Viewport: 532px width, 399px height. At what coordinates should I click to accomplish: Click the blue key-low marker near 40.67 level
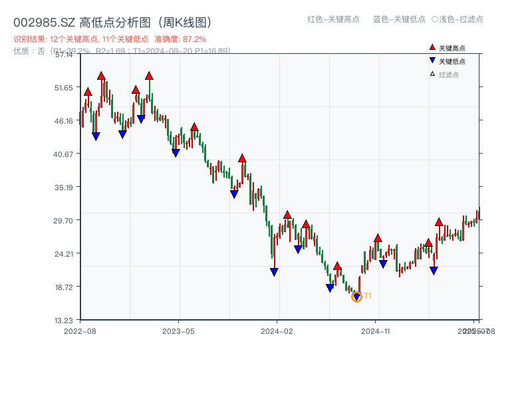point(176,153)
